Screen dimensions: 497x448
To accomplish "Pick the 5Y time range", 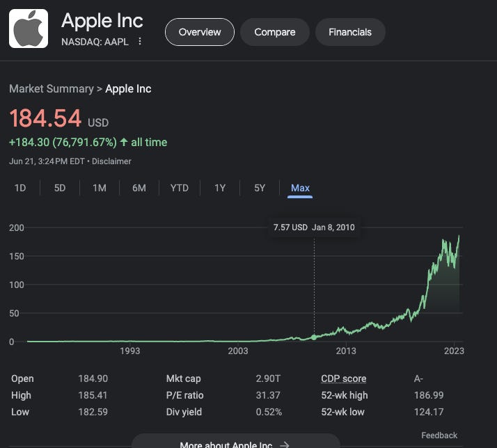I will click(260, 188).
